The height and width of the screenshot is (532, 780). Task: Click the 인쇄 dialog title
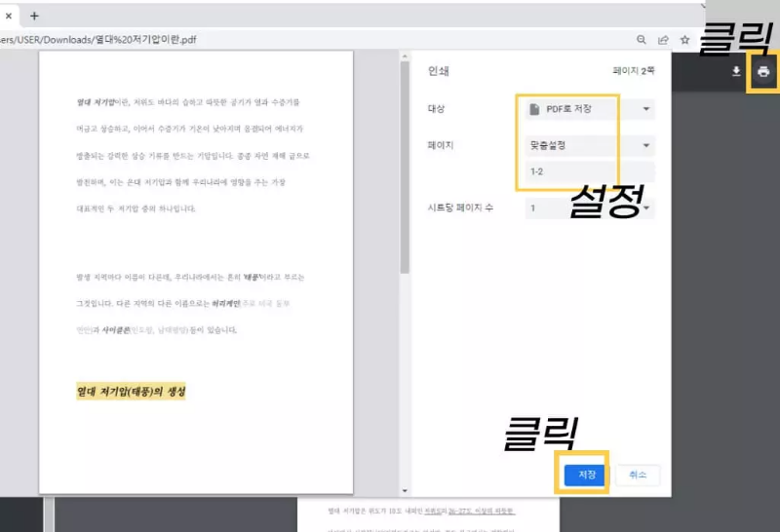(438, 71)
